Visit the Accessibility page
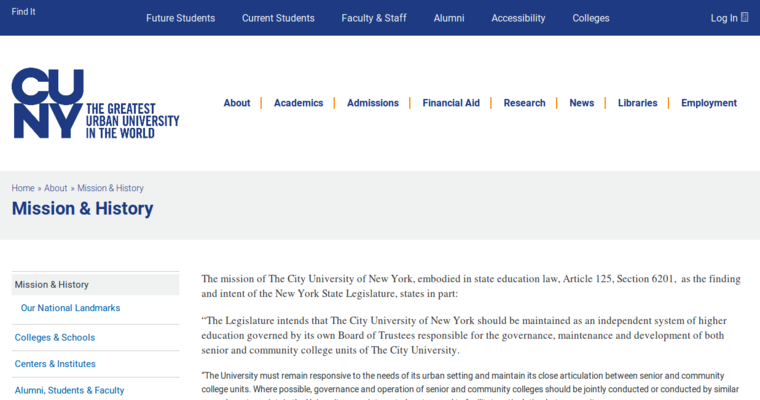The height and width of the screenshot is (400, 760). (518, 18)
